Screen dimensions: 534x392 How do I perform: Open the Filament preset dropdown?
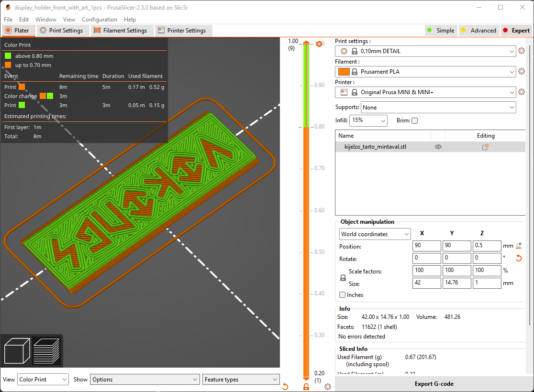(425, 72)
